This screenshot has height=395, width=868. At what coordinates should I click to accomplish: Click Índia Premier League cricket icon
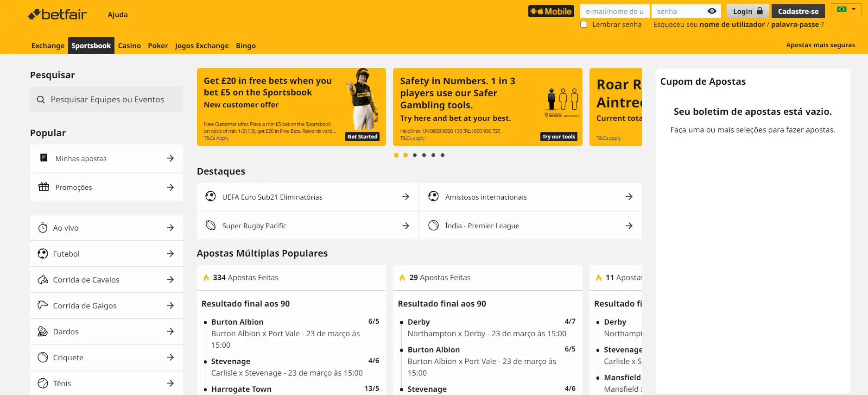click(x=433, y=225)
